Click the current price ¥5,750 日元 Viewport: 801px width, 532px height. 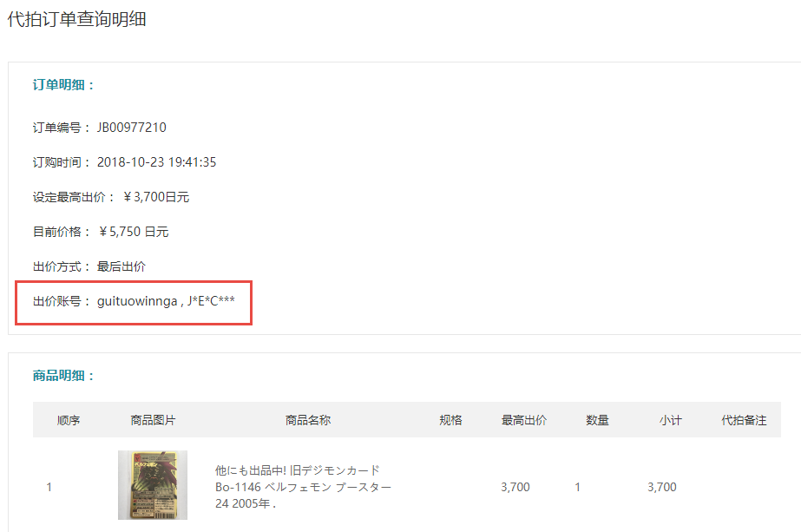click(134, 232)
